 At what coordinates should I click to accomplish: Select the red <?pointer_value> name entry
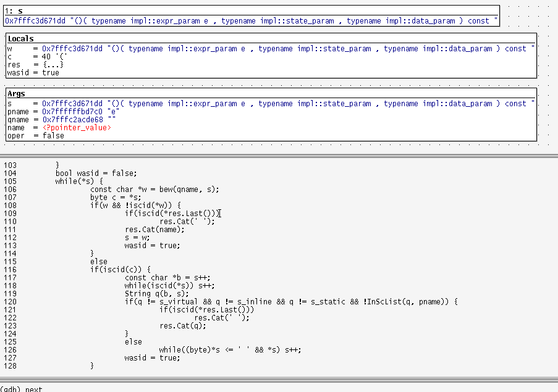(x=77, y=128)
